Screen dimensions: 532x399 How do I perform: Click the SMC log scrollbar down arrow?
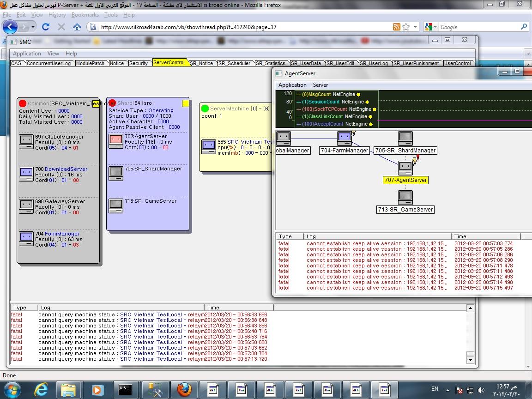[x=470, y=360]
